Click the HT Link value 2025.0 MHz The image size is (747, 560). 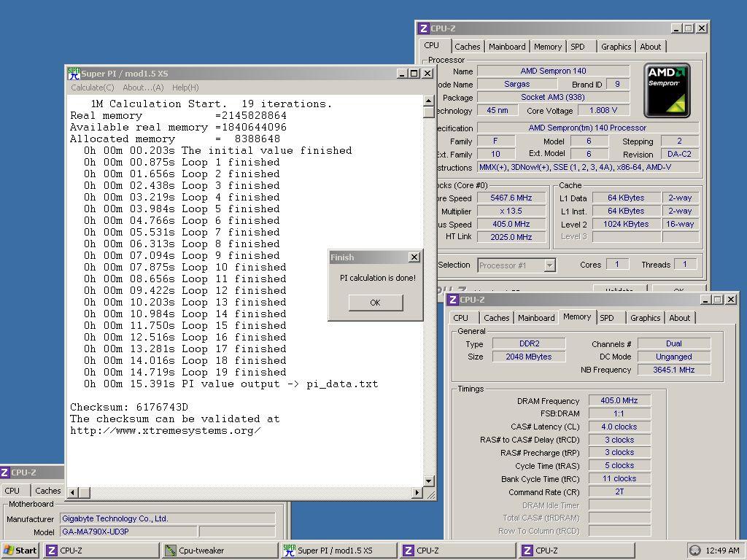[x=511, y=237]
